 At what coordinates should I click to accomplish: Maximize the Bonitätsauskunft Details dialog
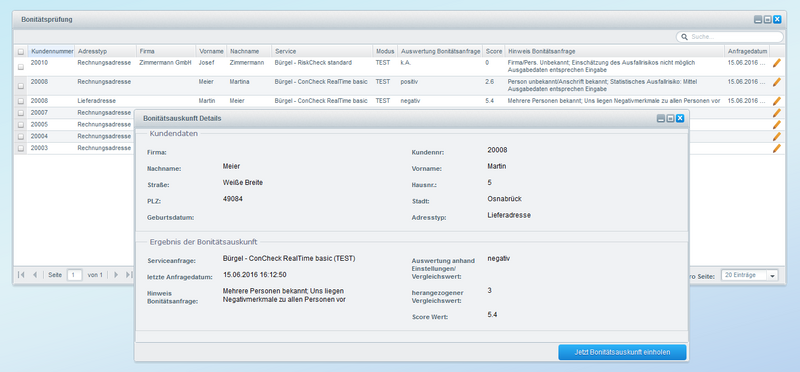tap(670, 118)
